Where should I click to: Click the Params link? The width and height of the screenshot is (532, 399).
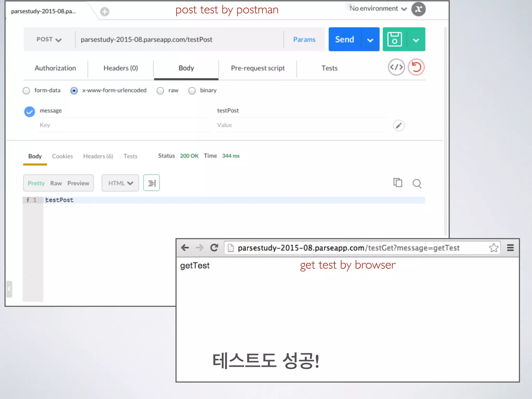tap(304, 39)
